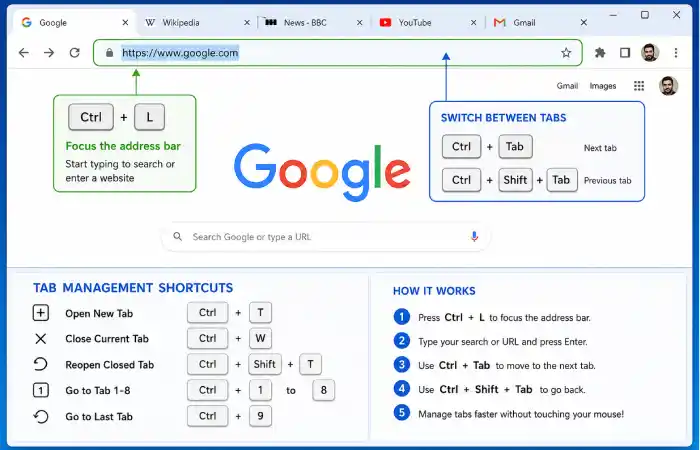Screen dimensions: 700x450
Task: Close the Wikipedia tab
Action: tap(247, 22)
